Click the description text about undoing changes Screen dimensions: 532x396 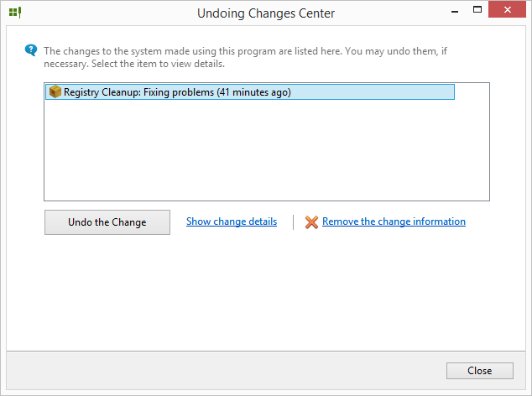pyautogui.click(x=243, y=57)
